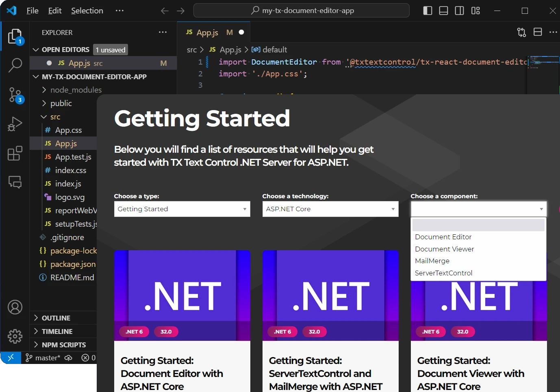
Task: Open the Search view in activity bar
Action: 15,65
